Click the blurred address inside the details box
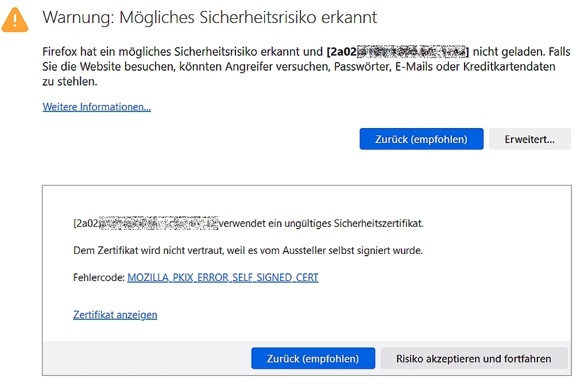The width and height of the screenshot is (588, 386). [146, 223]
